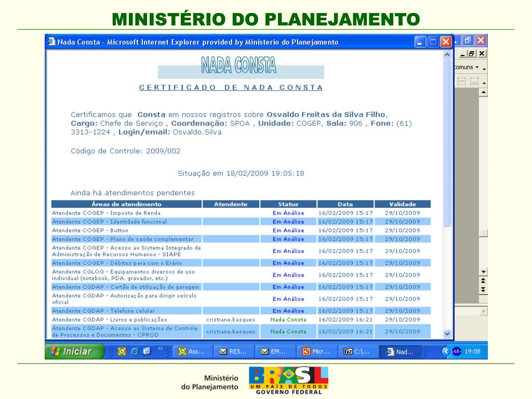Click the 'Atendente' column header
Viewport: 532px width, 399px height.
[231, 204]
